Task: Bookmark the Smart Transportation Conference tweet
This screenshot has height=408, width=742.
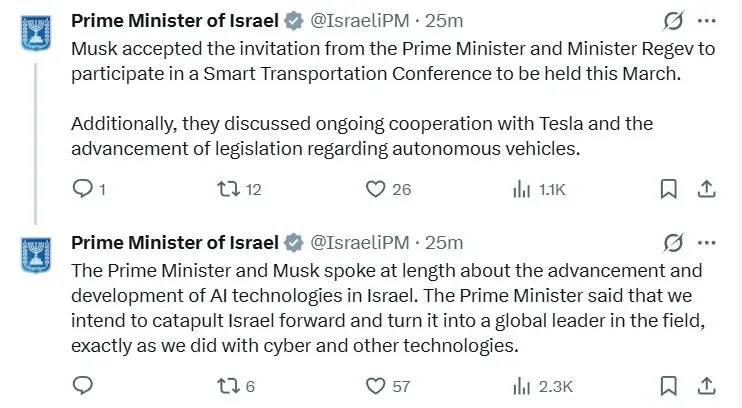Action: coord(670,188)
